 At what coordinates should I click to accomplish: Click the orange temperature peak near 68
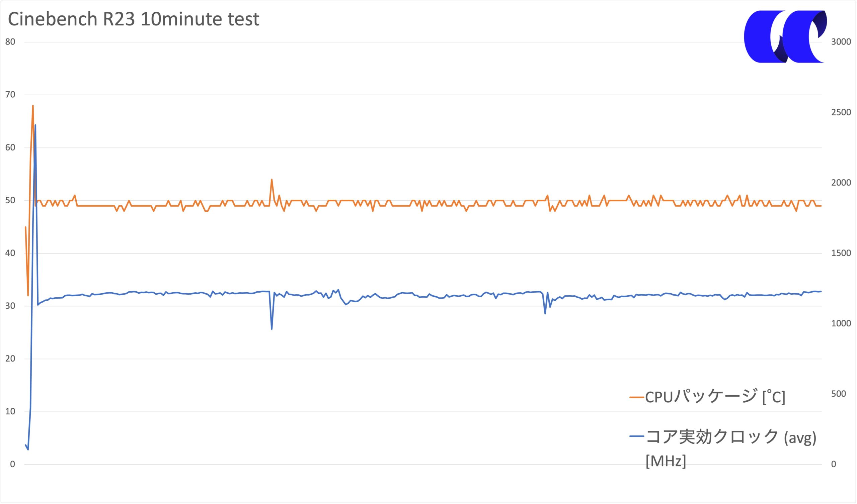click(33, 106)
